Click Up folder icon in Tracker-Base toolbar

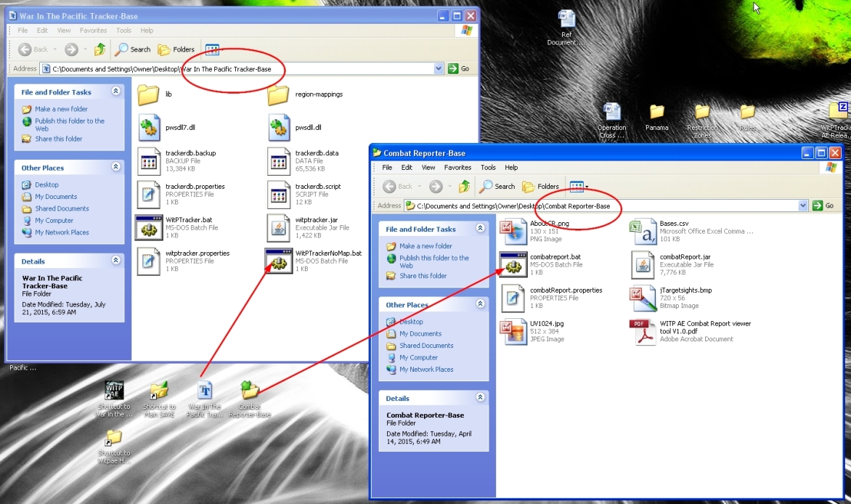100,49
